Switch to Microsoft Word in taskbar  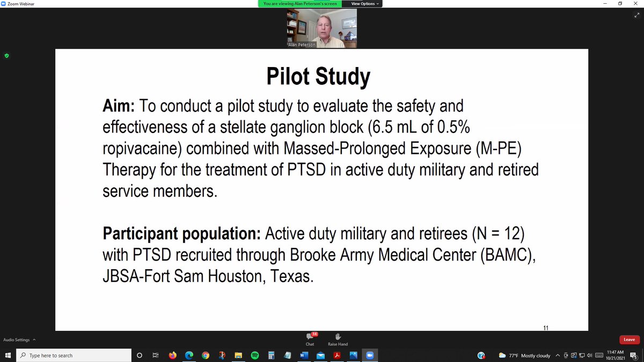coord(304,355)
